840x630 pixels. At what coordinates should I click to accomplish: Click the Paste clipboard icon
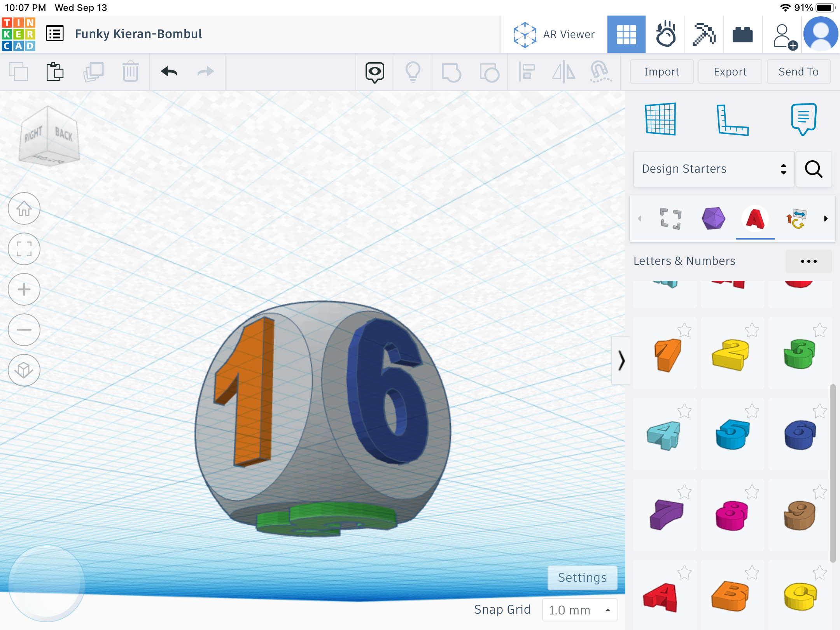coord(55,72)
